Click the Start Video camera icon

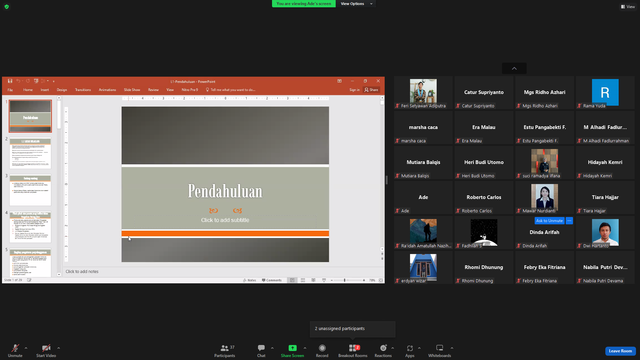pos(46,348)
